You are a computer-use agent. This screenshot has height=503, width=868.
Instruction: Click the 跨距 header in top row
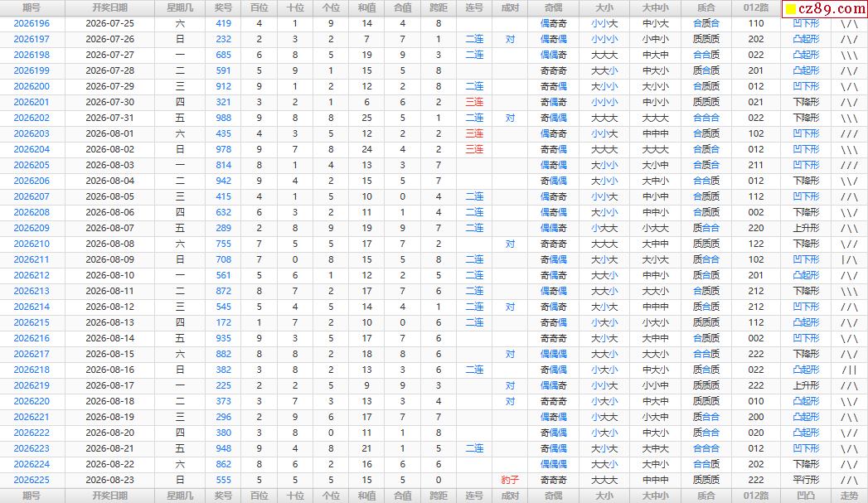coord(439,7)
